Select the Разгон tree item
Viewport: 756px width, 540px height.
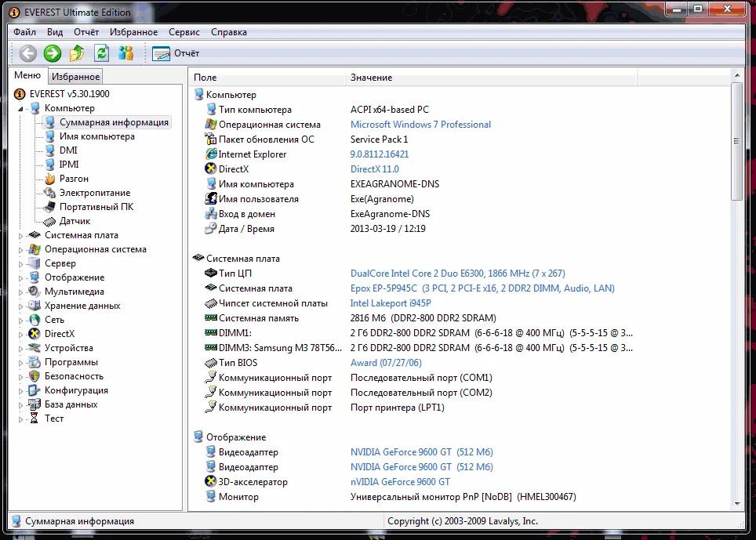[74, 179]
